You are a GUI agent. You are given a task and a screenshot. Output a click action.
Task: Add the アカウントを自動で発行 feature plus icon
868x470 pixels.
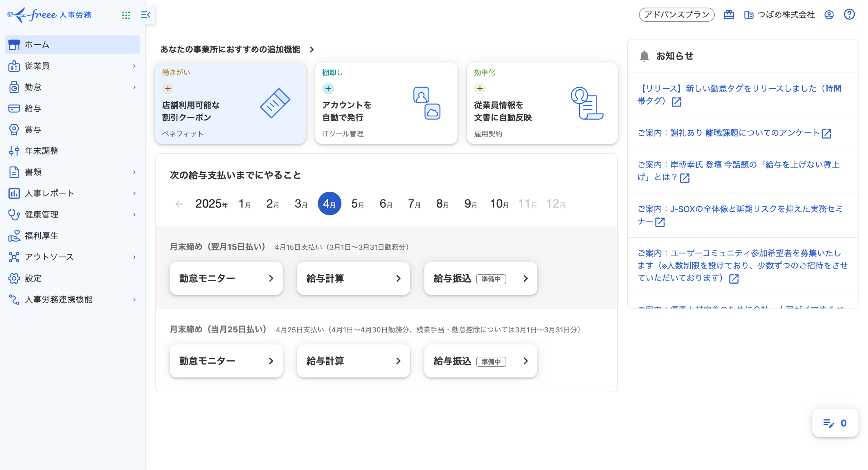[328, 89]
